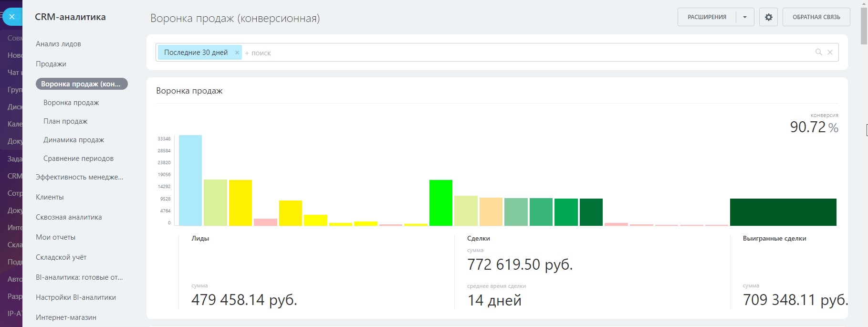The width and height of the screenshot is (868, 327).
Task: Open 'Мои отчеты' section
Action: point(55,237)
